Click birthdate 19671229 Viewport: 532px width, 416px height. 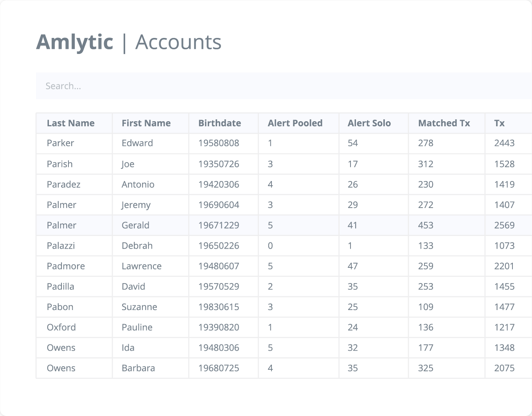click(x=219, y=225)
